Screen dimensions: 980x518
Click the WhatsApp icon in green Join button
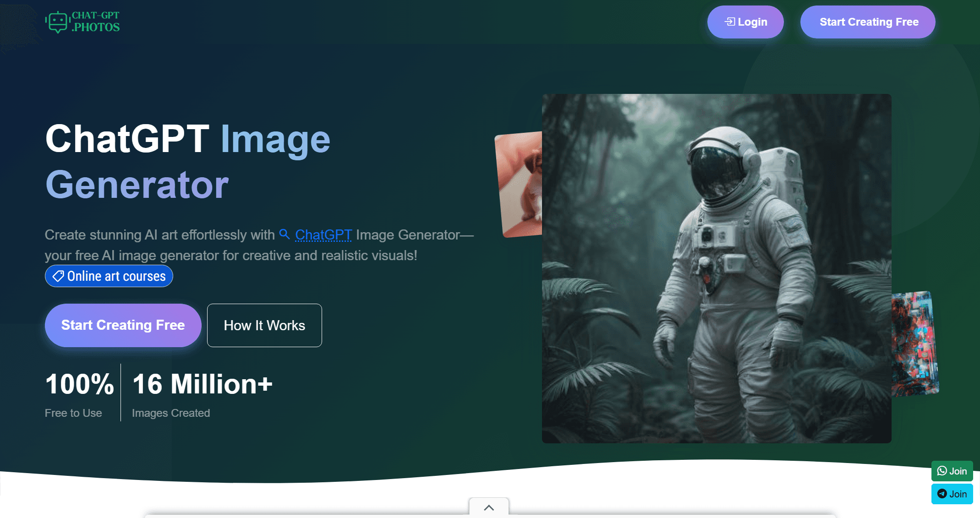click(942, 471)
